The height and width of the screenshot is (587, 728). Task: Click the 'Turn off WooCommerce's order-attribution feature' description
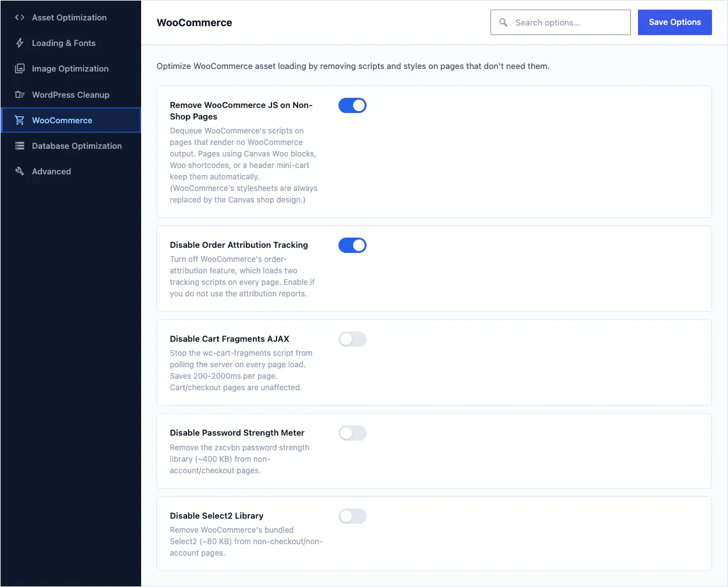[243, 277]
